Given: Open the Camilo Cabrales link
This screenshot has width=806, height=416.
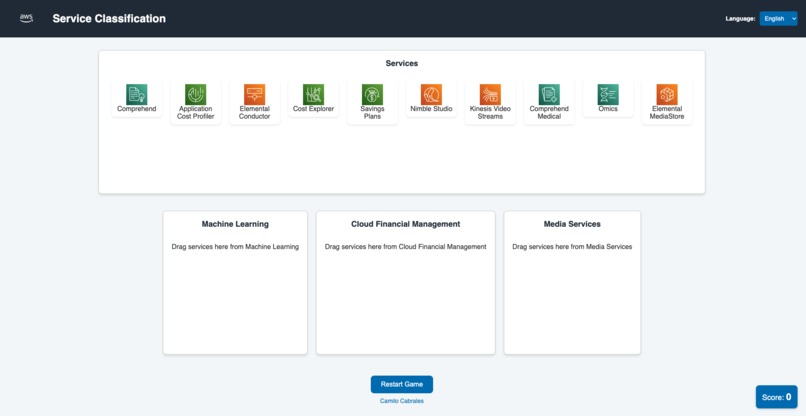Looking at the screenshot, I should coord(402,401).
